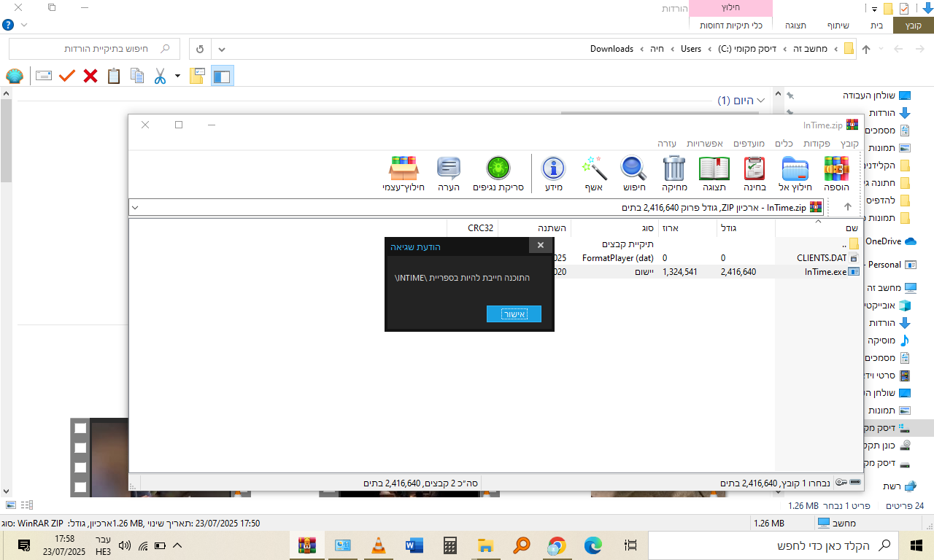Viewport: 934px width, 560px height.
Task: Open the WinRAR עזרה (Help) menu
Action: tap(667, 144)
